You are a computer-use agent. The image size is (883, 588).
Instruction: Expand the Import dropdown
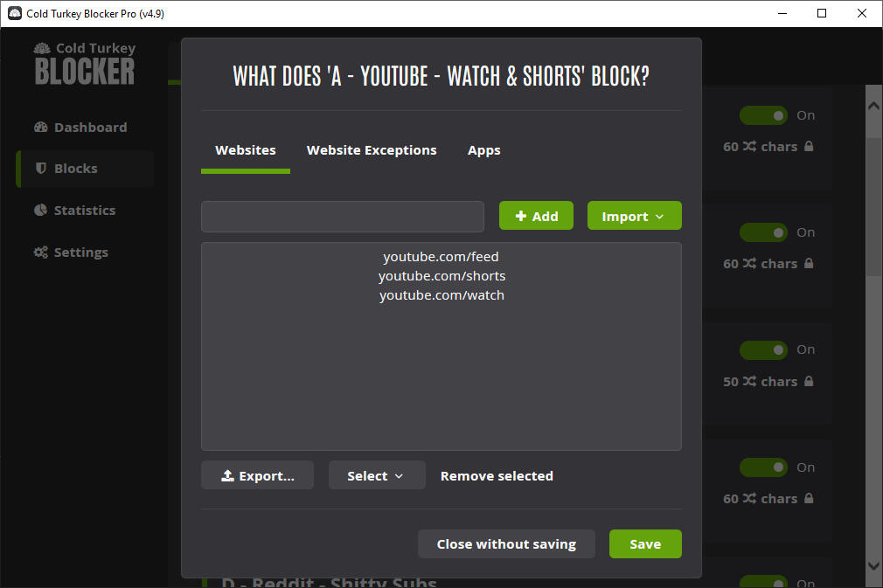click(x=634, y=217)
